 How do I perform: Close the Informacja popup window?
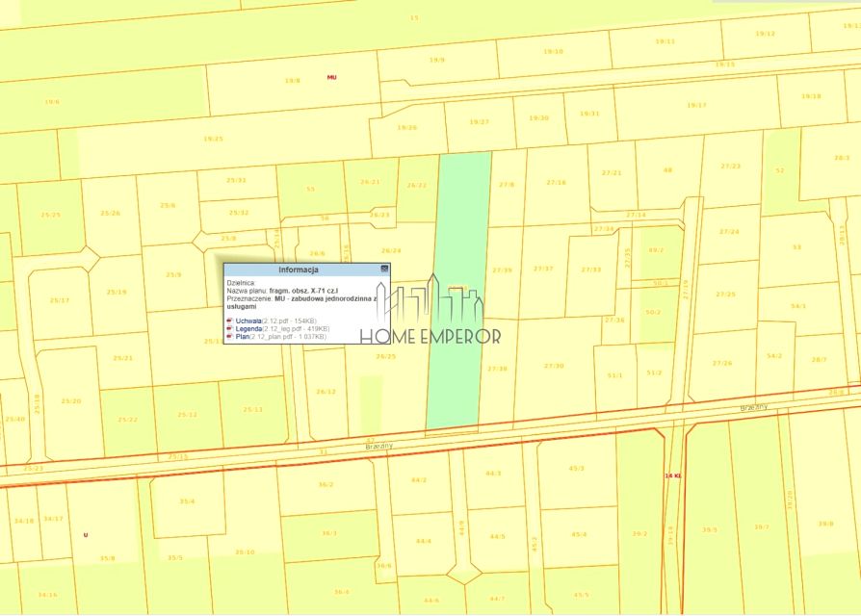click(384, 269)
